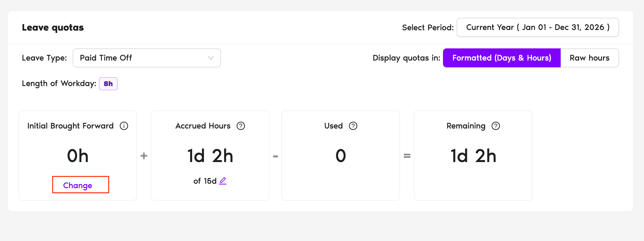Click the Change link under 0h
Image resolution: width=644 pixels, height=241 pixels.
[78, 185]
